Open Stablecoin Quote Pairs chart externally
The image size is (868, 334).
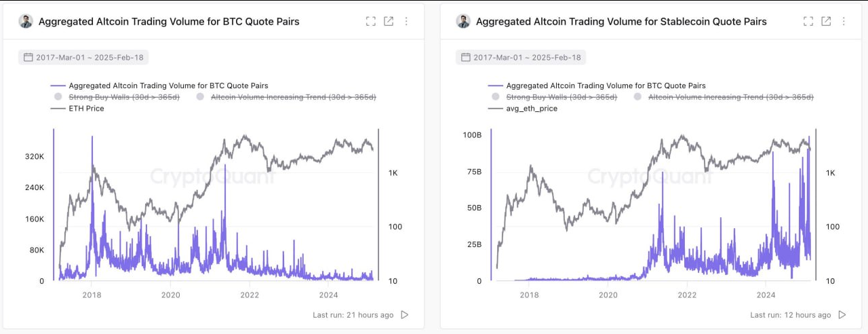click(826, 21)
